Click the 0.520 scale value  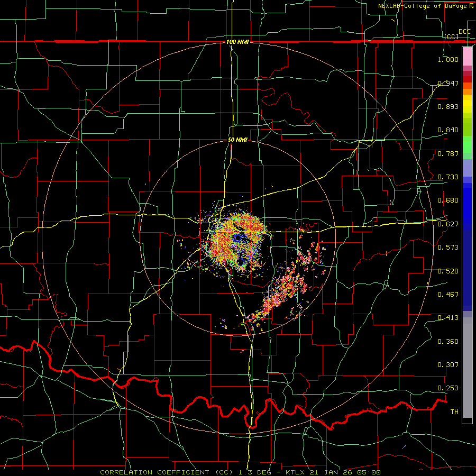(x=448, y=271)
